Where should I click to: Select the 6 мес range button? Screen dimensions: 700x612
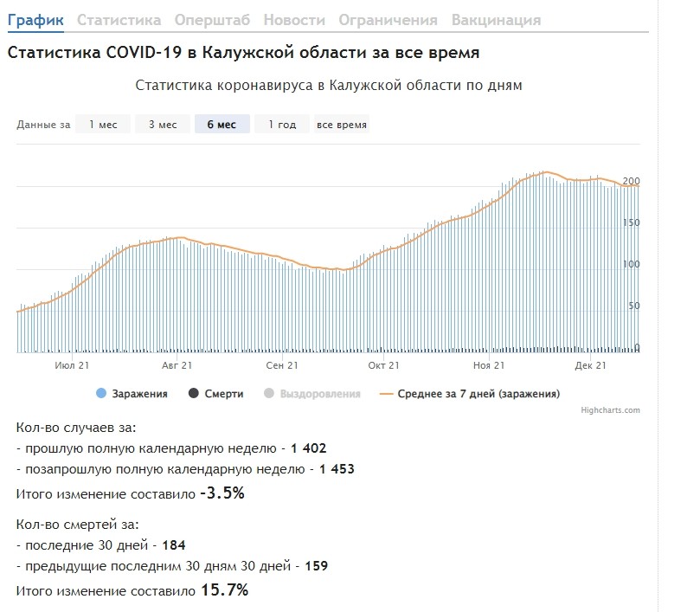pyautogui.click(x=222, y=125)
